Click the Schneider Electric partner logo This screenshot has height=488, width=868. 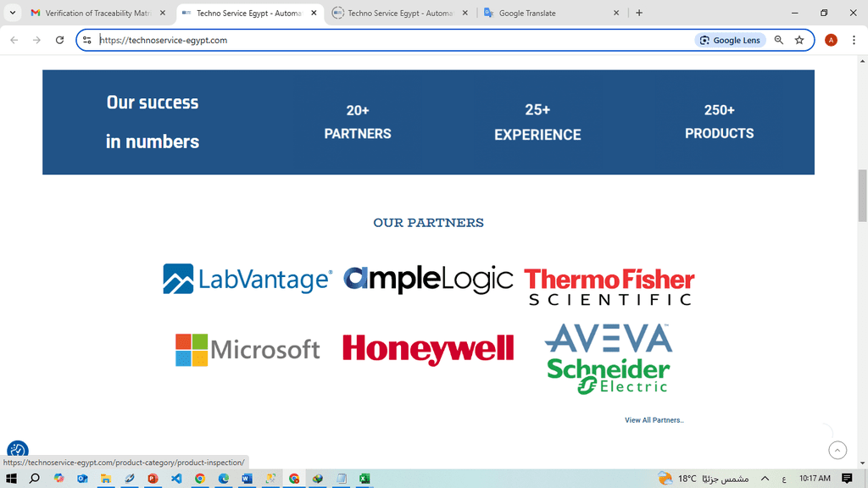click(x=608, y=376)
